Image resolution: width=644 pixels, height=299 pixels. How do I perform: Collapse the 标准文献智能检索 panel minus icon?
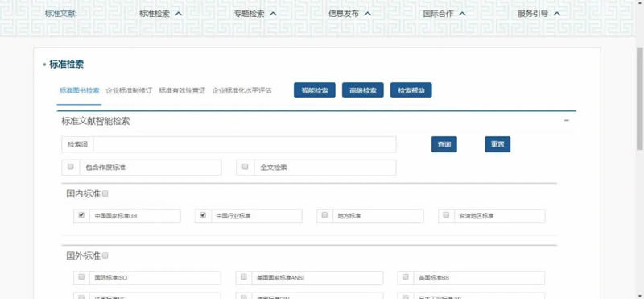(567, 121)
